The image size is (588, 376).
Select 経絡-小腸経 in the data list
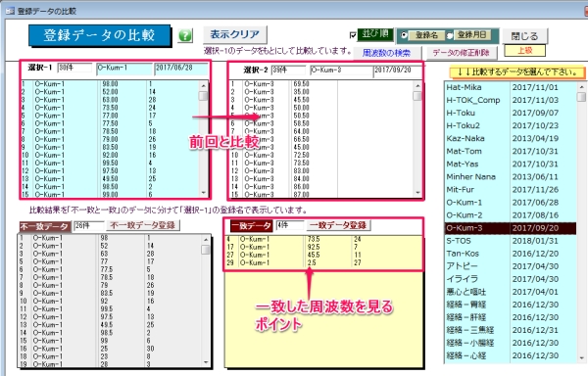click(510, 343)
